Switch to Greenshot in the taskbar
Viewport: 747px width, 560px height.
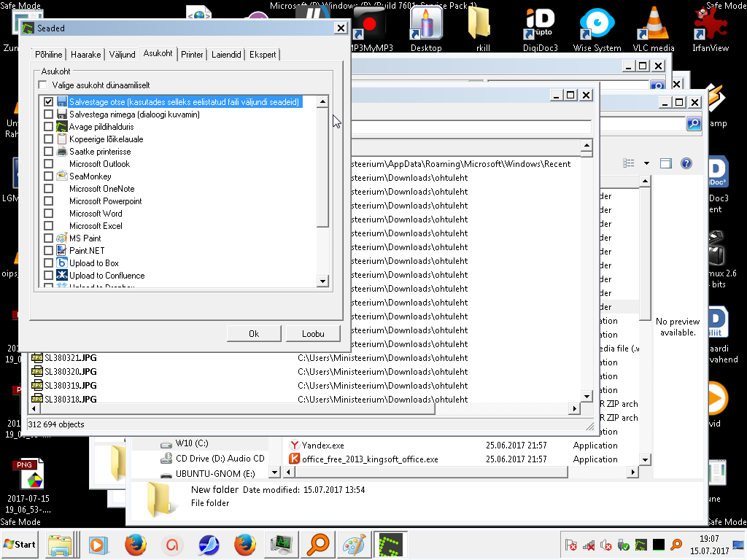390,545
